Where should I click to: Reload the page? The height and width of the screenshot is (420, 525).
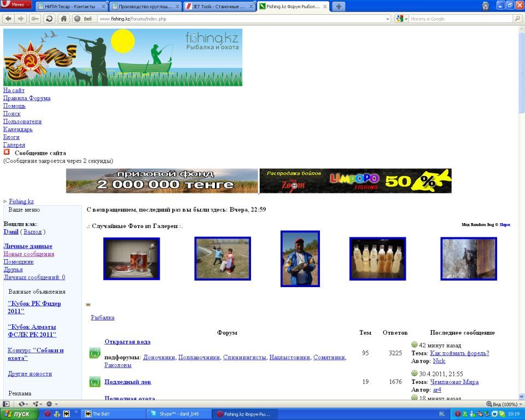point(49,19)
